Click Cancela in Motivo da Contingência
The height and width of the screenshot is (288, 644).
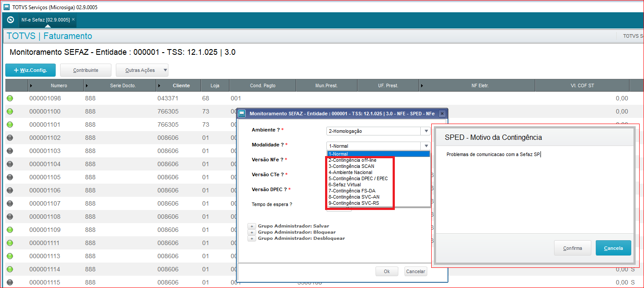(x=613, y=248)
